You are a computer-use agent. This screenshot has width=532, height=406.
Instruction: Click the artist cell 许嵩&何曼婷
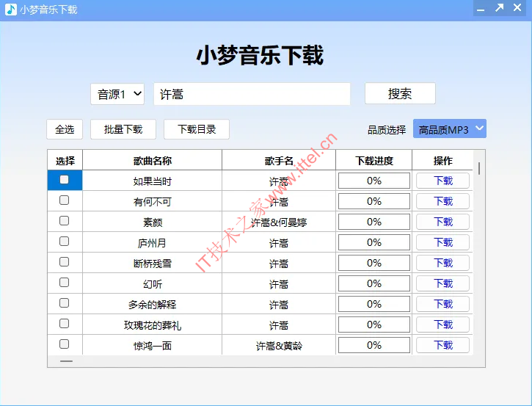coord(279,222)
